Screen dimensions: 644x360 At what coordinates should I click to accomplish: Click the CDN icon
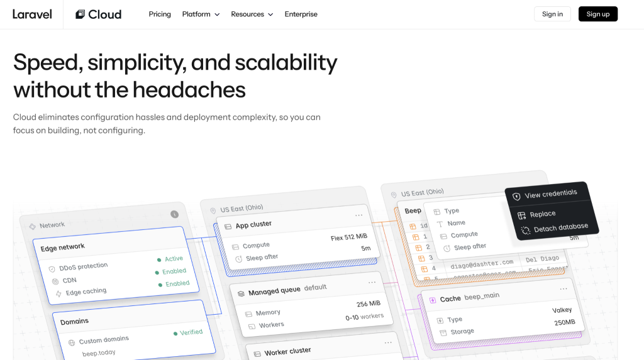55,281
